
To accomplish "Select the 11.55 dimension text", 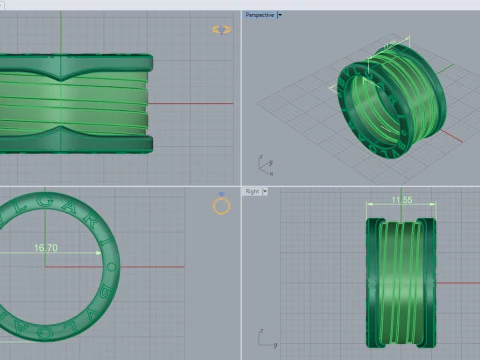I will click(402, 200).
